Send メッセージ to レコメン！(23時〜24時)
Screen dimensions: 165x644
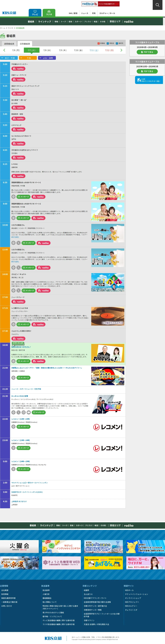[x=23, y=448]
